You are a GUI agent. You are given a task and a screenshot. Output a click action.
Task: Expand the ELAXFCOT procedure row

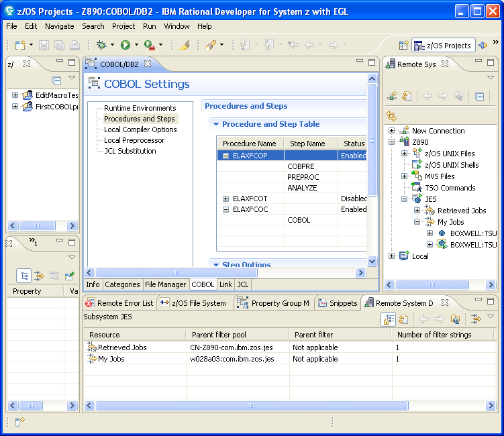[226, 199]
